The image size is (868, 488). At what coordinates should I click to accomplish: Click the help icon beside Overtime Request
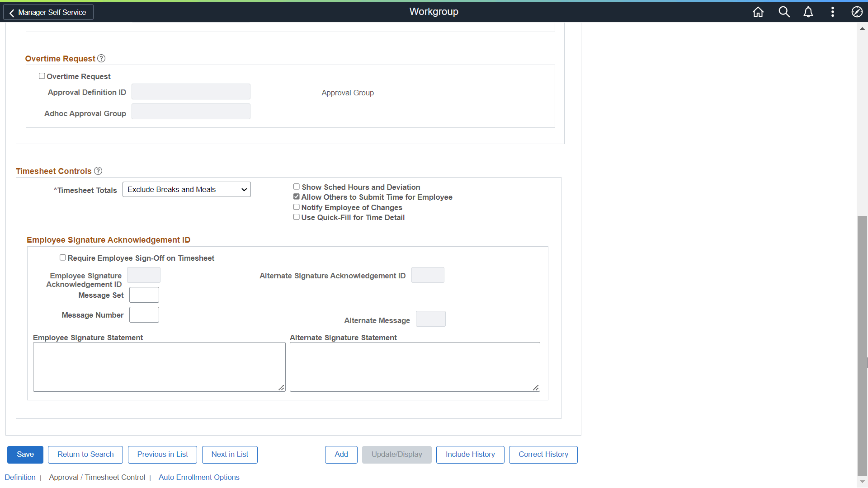coord(101,58)
